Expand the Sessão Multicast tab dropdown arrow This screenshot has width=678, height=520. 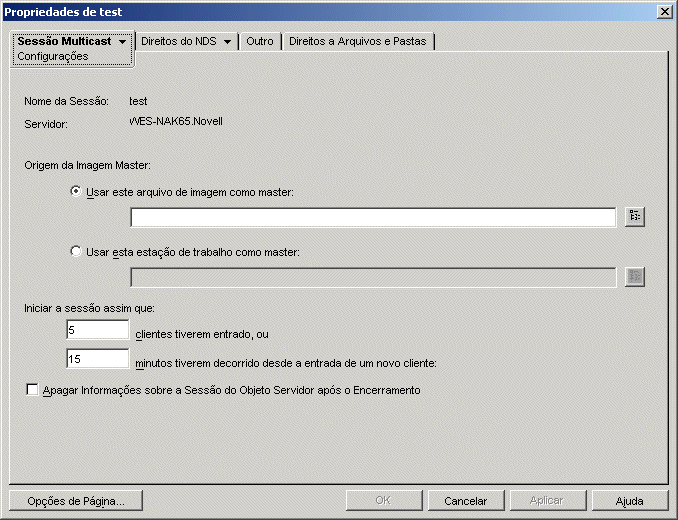[x=122, y=42]
